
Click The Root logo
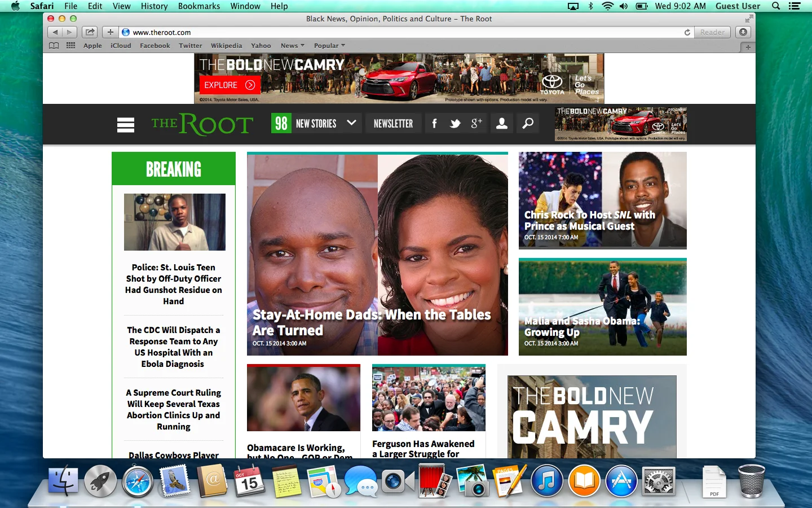(202, 124)
